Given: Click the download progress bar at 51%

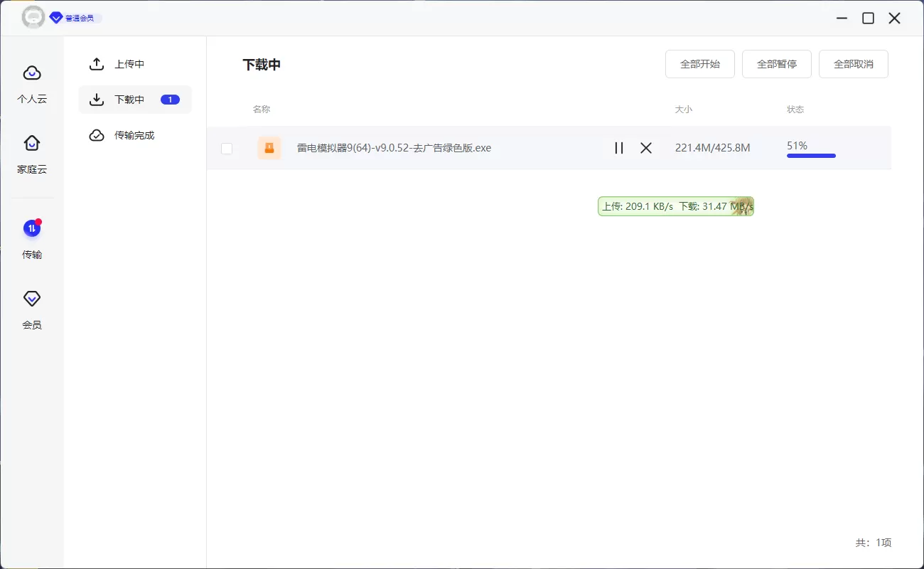Looking at the screenshot, I should (811, 155).
